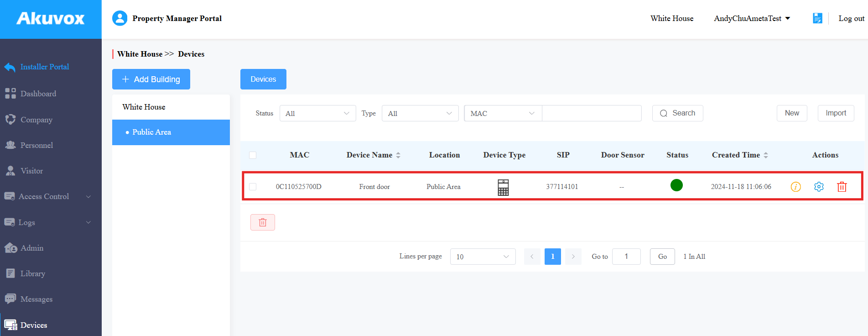Focus the search text input
Viewport: 868px width, 336px height.
coord(592,113)
